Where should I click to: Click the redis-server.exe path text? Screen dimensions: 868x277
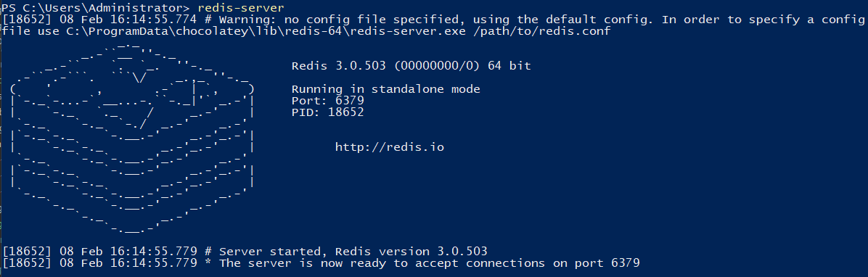(266, 31)
